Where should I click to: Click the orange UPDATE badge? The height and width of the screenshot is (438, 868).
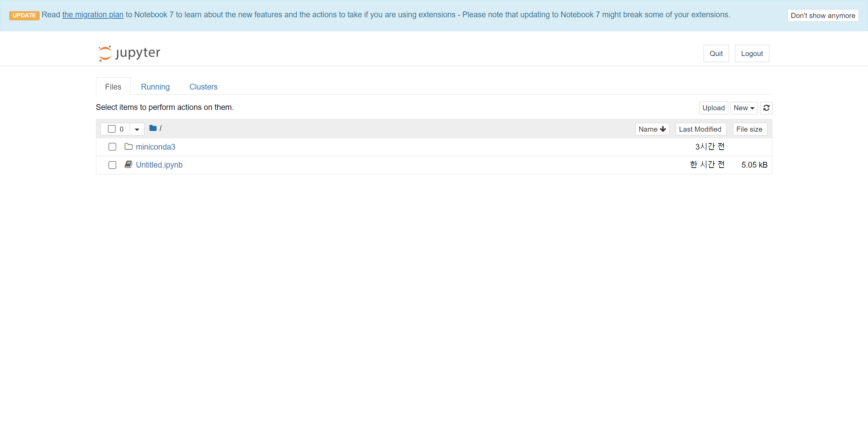pyautogui.click(x=24, y=15)
